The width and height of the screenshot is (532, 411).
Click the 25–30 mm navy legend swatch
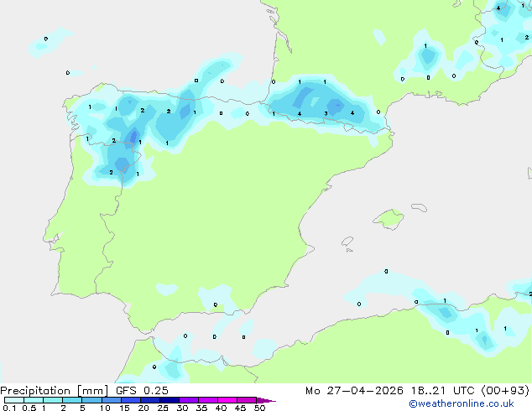pyautogui.click(x=170, y=400)
